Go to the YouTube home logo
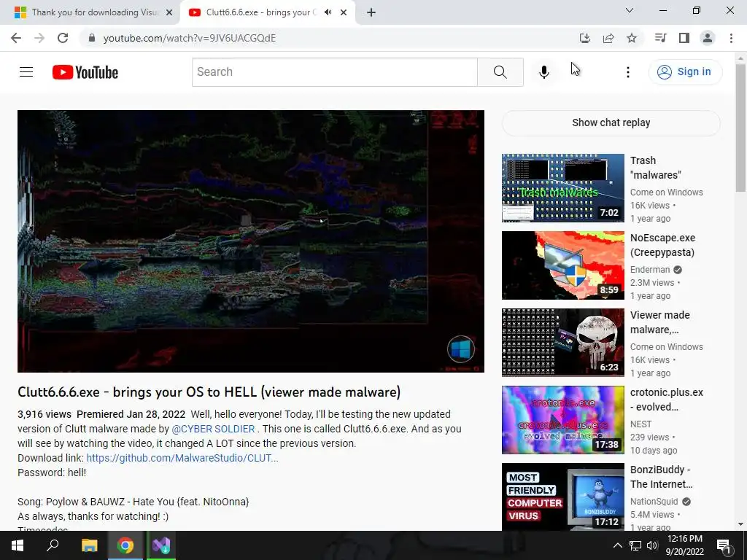The height and width of the screenshot is (560, 747). pyautogui.click(x=85, y=72)
